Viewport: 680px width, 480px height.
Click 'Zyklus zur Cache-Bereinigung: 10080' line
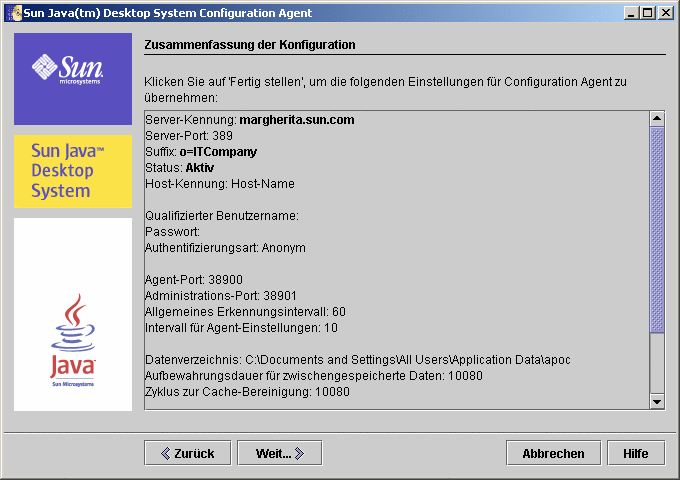click(x=247, y=392)
